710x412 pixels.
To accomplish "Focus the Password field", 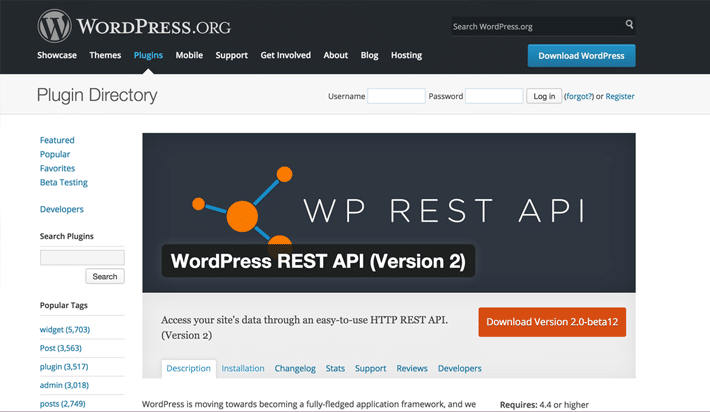I will tap(494, 96).
